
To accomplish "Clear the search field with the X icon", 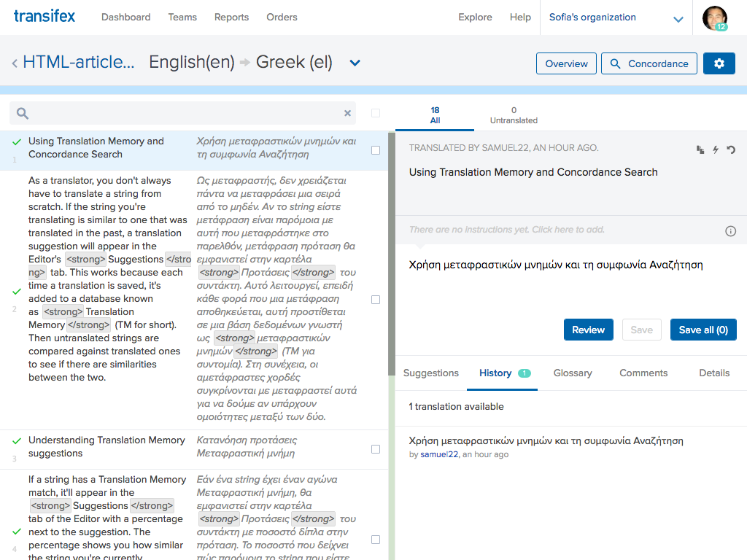I will click(347, 113).
